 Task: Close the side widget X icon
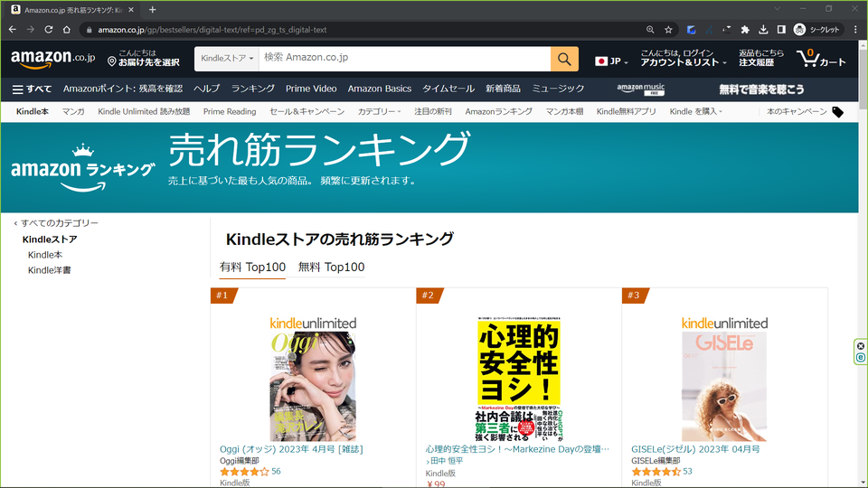tap(860, 346)
